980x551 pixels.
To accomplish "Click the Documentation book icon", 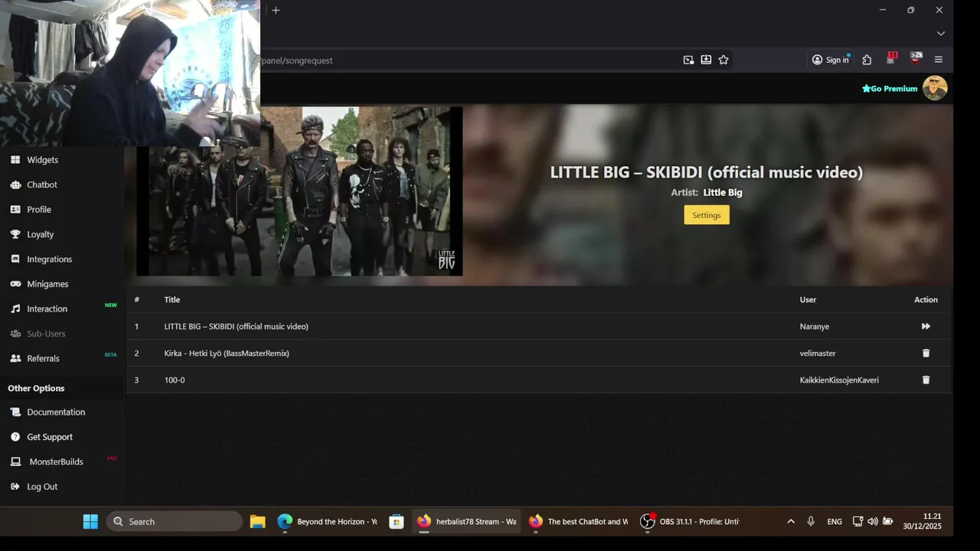I will (x=15, y=412).
